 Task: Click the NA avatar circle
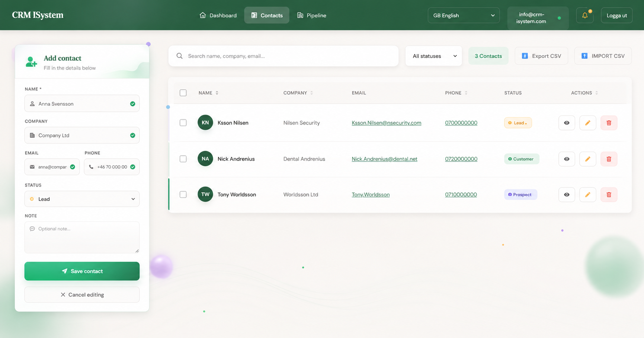pos(205,159)
